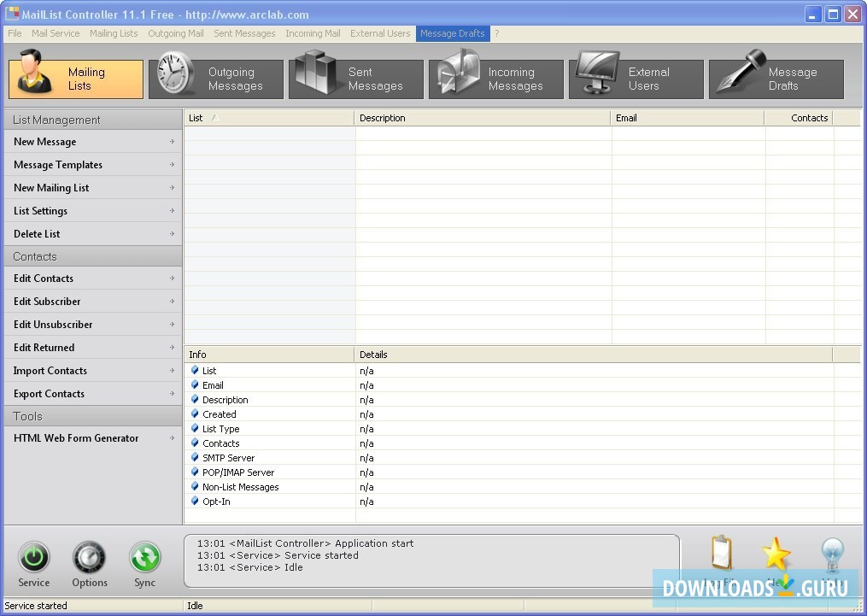The height and width of the screenshot is (616, 867).
Task: Select the POP/IMAP Server info row
Action: 509,472
